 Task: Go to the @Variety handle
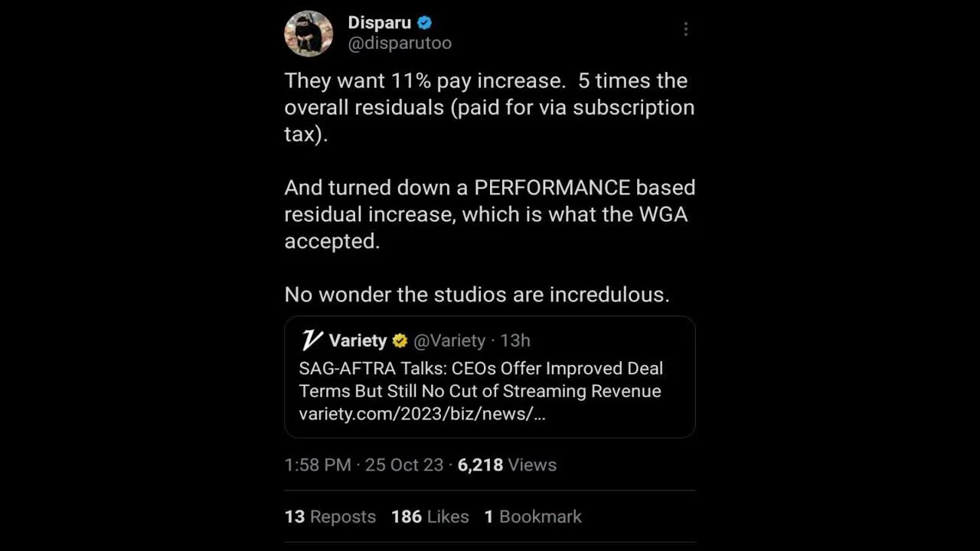point(449,341)
